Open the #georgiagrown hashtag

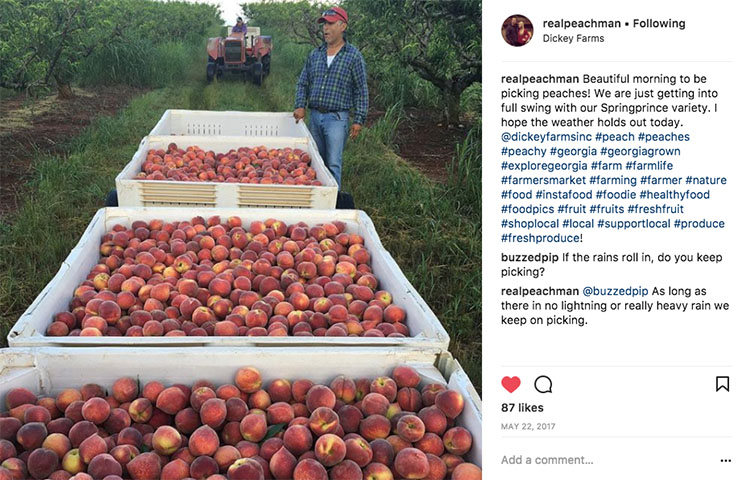[x=640, y=151]
